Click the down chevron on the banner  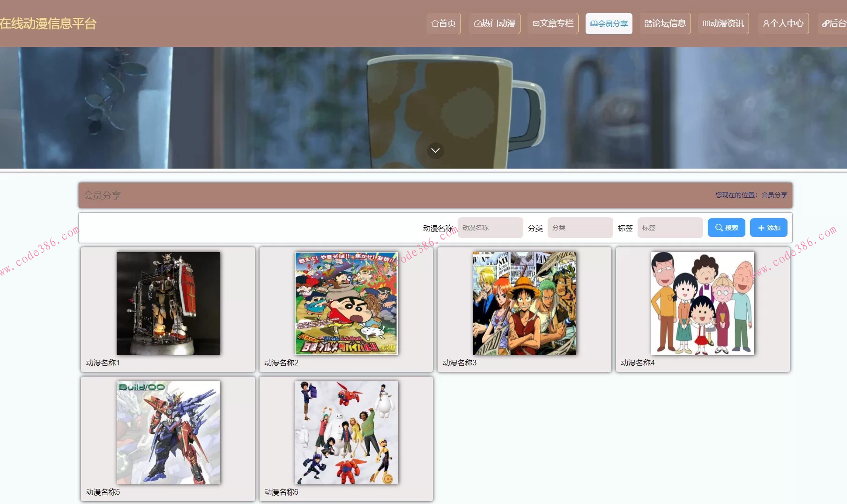click(435, 150)
